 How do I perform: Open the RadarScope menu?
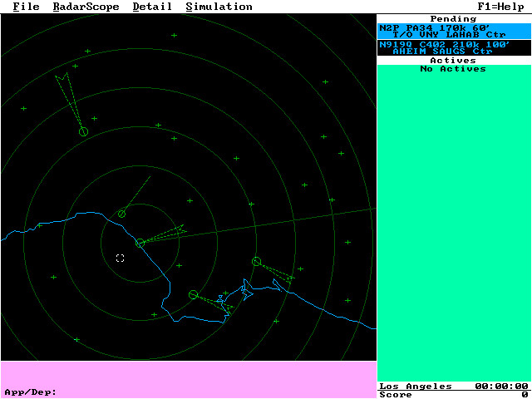[x=86, y=7]
